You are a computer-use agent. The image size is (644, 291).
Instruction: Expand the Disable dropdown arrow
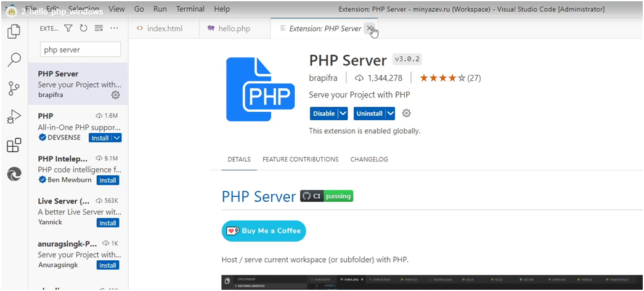point(343,113)
